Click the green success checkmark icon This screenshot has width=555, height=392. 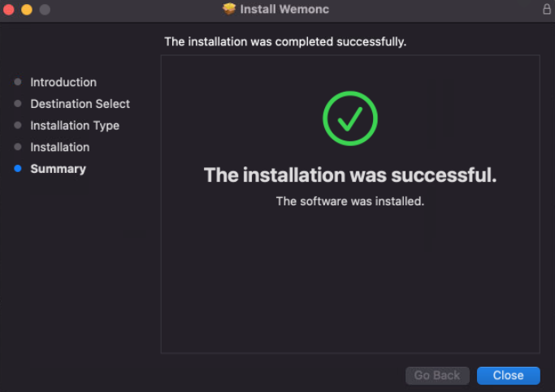[x=350, y=118]
